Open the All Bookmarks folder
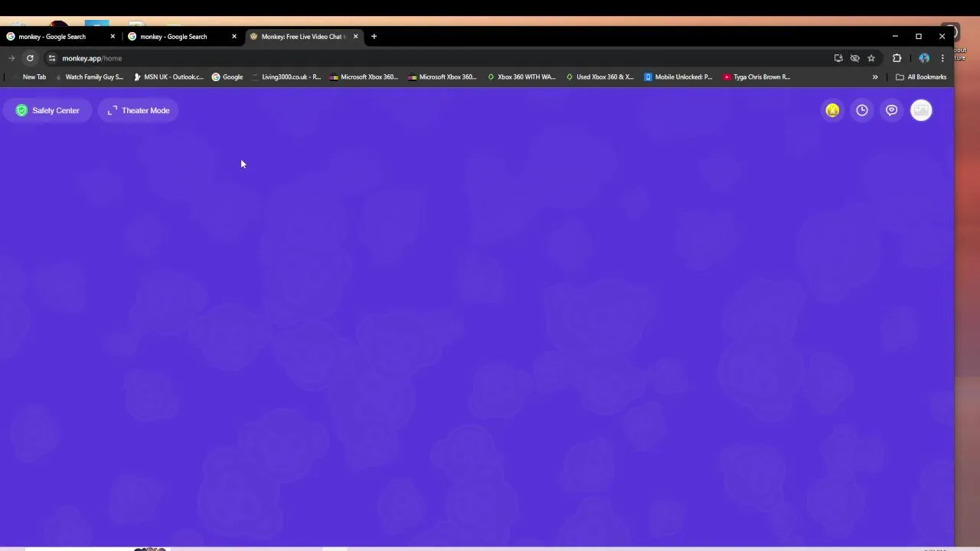 click(x=921, y=77)
